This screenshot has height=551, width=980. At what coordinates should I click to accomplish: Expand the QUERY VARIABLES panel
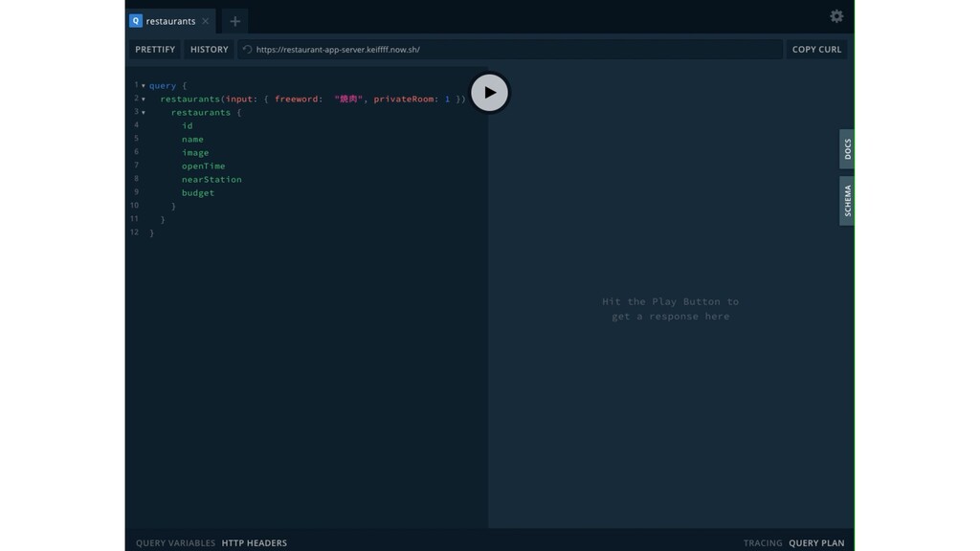pos(176,543)
